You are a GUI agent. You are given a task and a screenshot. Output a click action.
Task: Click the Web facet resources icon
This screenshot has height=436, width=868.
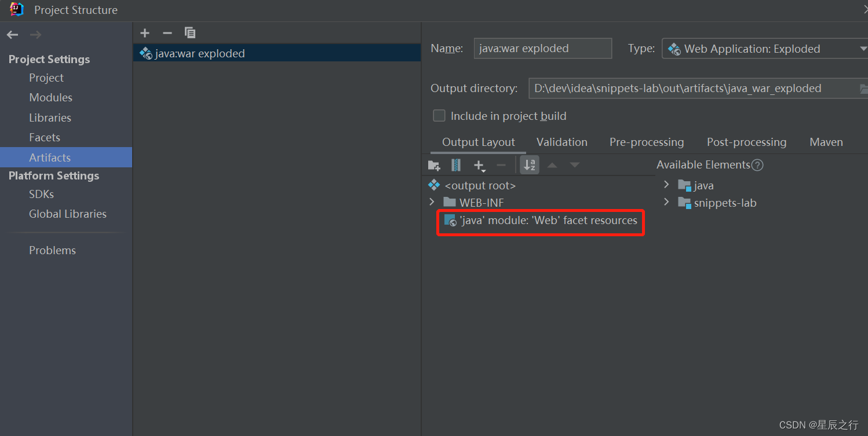(450, 220)
